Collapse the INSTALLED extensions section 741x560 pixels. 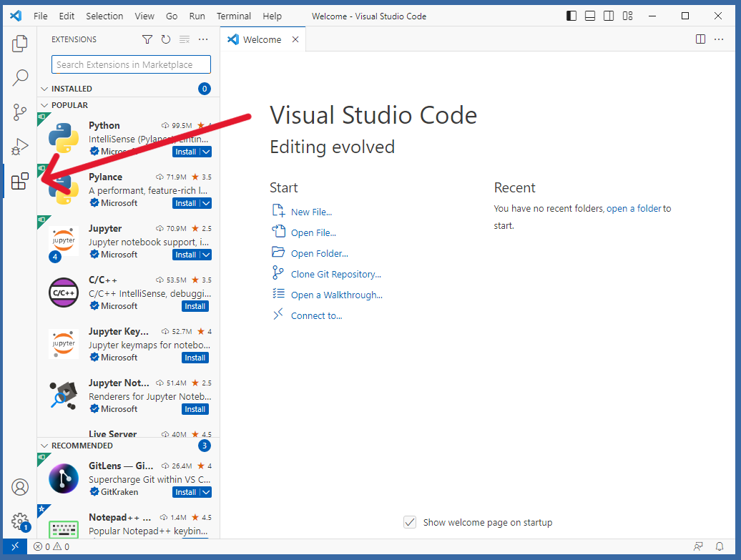pyautogui.click(x=44, y=89)
